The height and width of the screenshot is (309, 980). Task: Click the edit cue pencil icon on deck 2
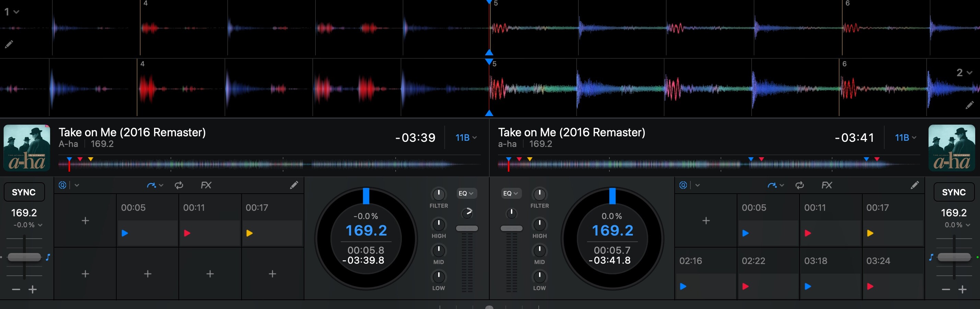[x=914, y=185]
